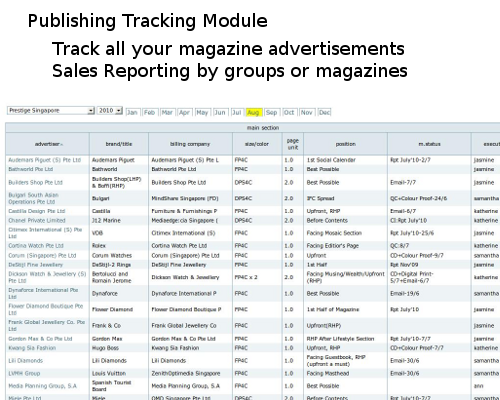Open Chanel Private Limited advertiser link
Viewport: 500px width, 400px height.
(37, 220)
